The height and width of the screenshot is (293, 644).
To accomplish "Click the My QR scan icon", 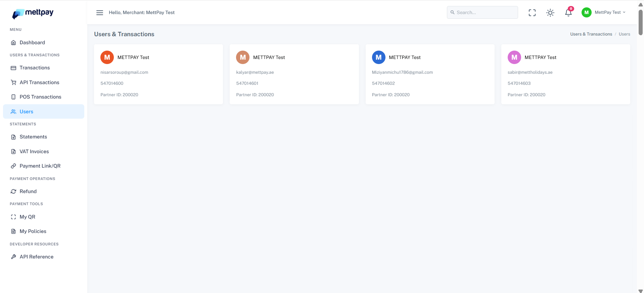I will tap(13, 217).
